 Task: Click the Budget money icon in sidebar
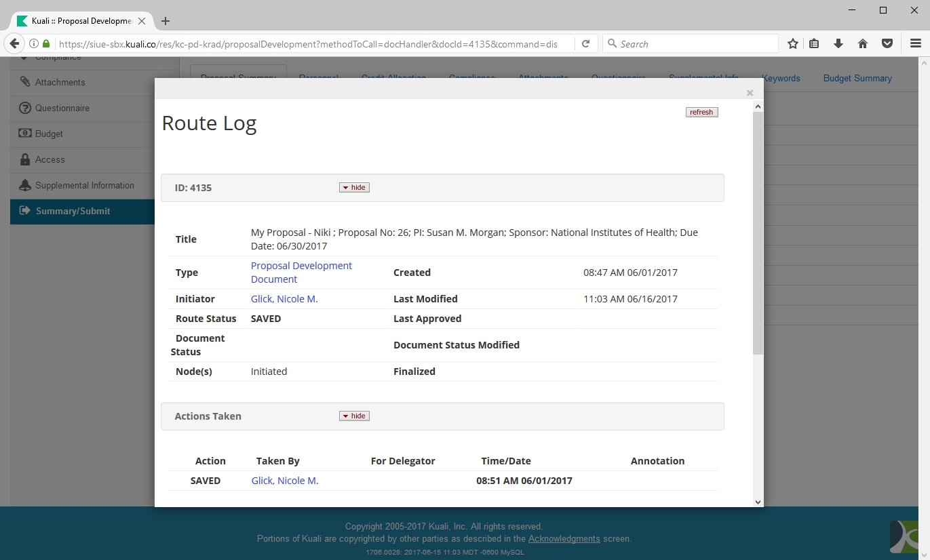25,134
